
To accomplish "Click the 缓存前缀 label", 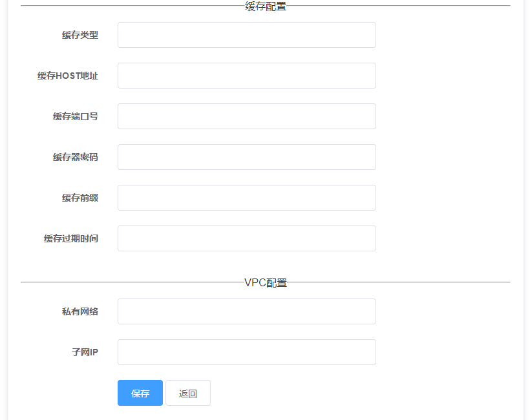I will tap(80, 198).
